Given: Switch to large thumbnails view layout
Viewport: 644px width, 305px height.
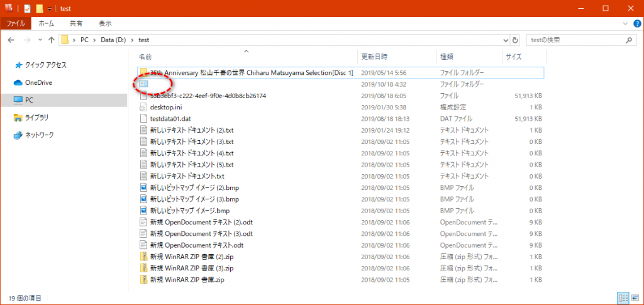Looking at the screenshot, I should [634, 297].
